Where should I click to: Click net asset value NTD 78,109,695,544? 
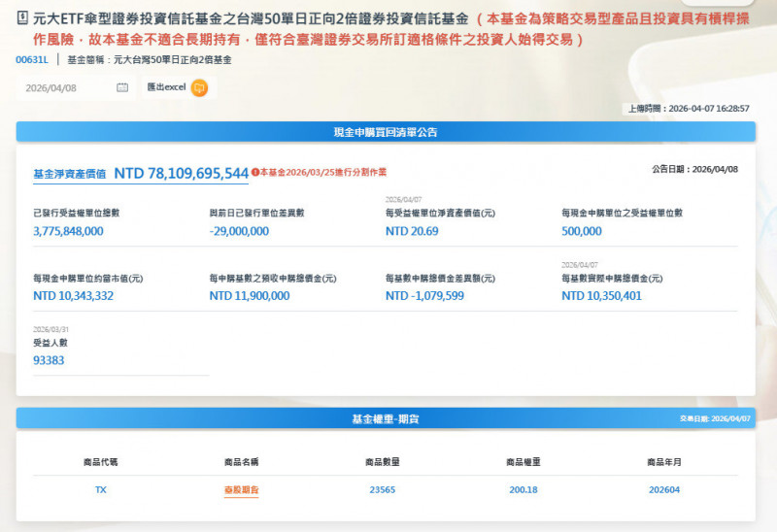(x=182, y=174)
